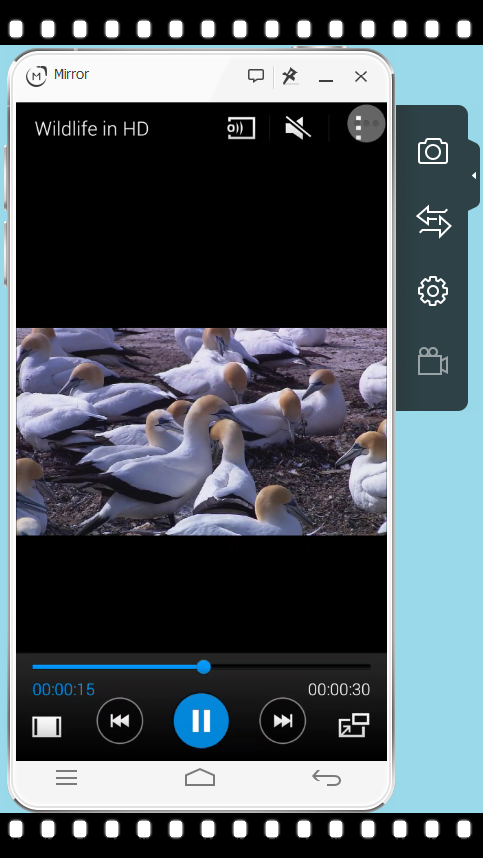Open pop-up player window icon
Viewport: 483px width, 858px height.
pyautogui.click(x=354, y=725)
